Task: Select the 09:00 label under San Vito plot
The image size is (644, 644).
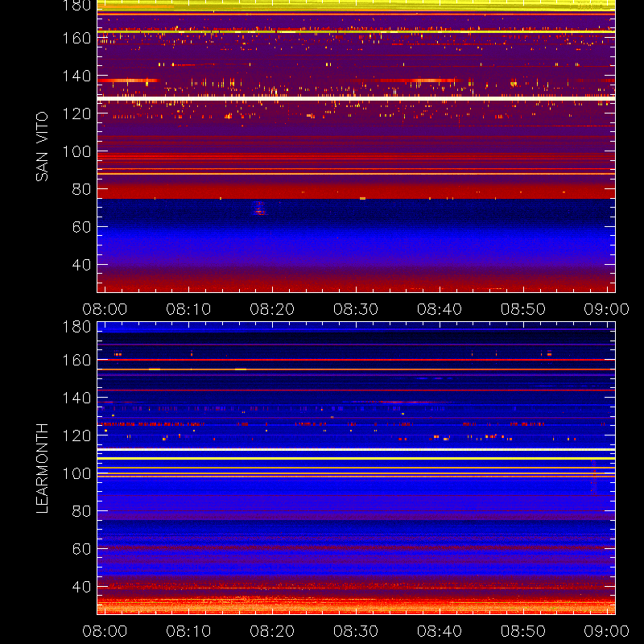Action: [x=607, y=309]
